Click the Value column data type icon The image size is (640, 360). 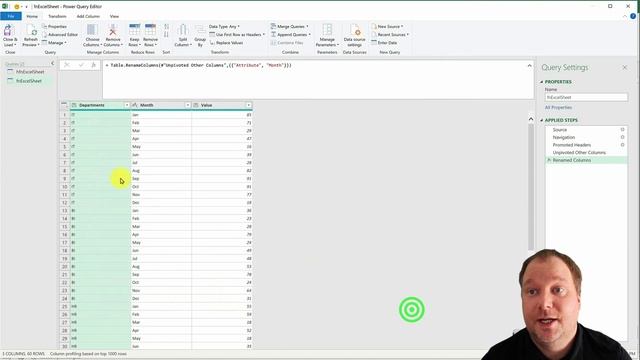tap(196, 105)
